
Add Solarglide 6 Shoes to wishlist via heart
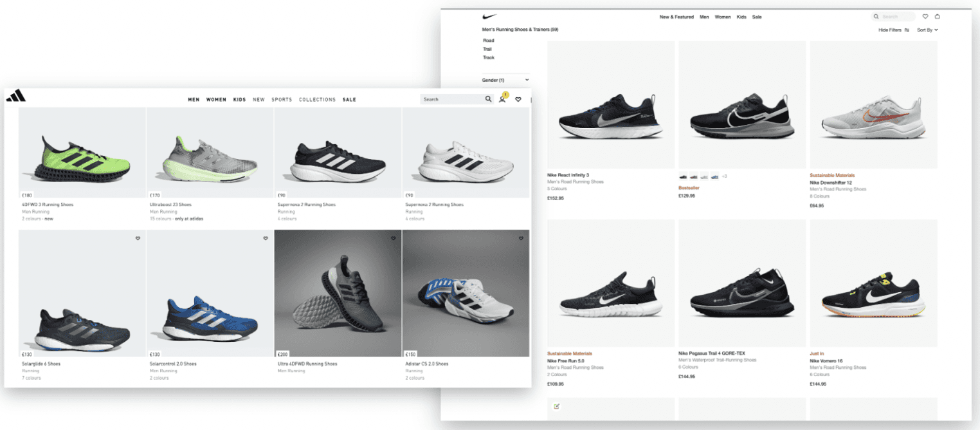(x=138, y=238)
